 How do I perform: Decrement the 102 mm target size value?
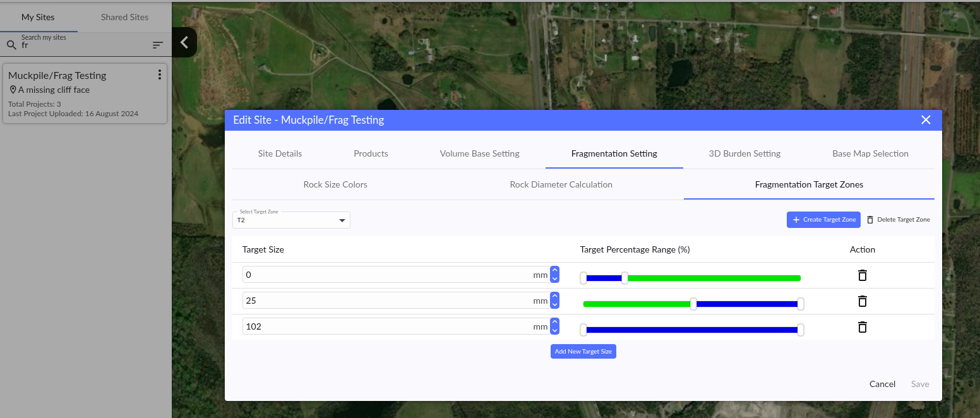point(554,330)
